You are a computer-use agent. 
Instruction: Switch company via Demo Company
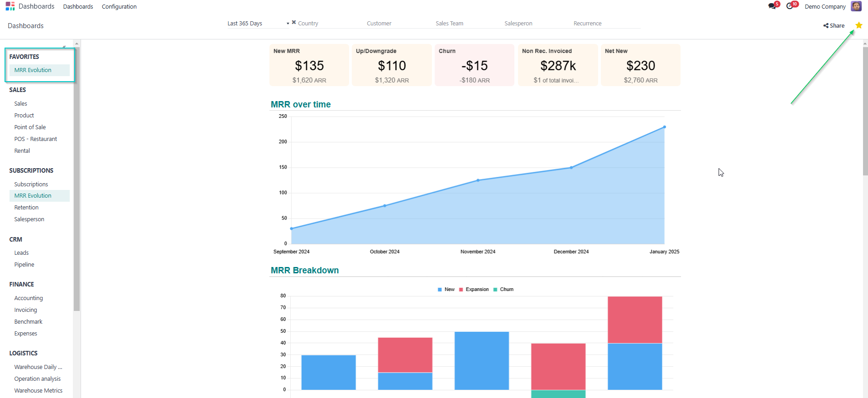(x=825, y=7)
